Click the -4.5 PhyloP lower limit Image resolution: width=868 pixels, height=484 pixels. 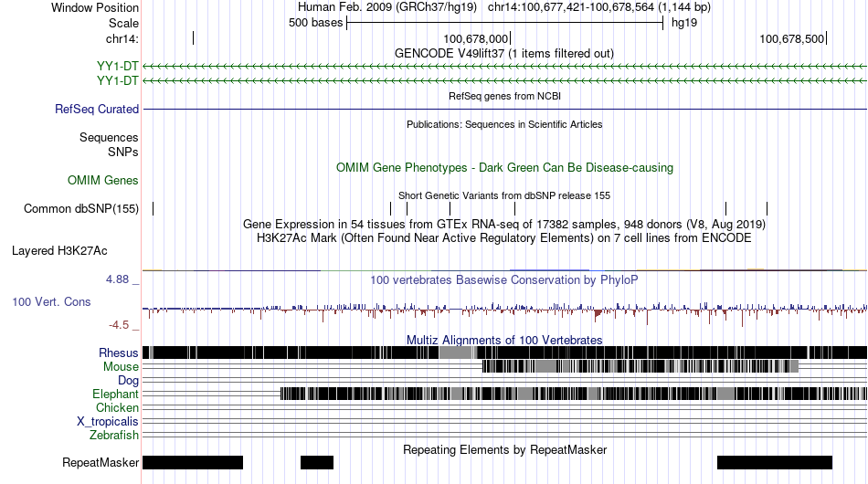[119, 325]
